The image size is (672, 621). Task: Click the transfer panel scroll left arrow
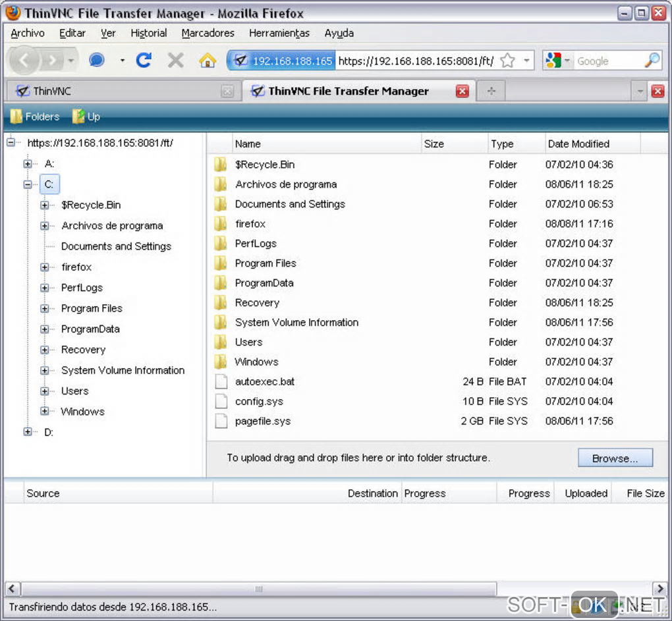pyautogui.click(x=12, y=589)
